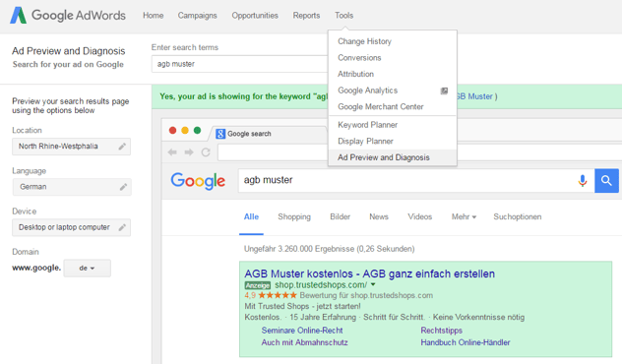The height and width of the screenshot is (364, 622).
Task: Switch to the Bilder results tab
Action: click(x=340, y=216)
